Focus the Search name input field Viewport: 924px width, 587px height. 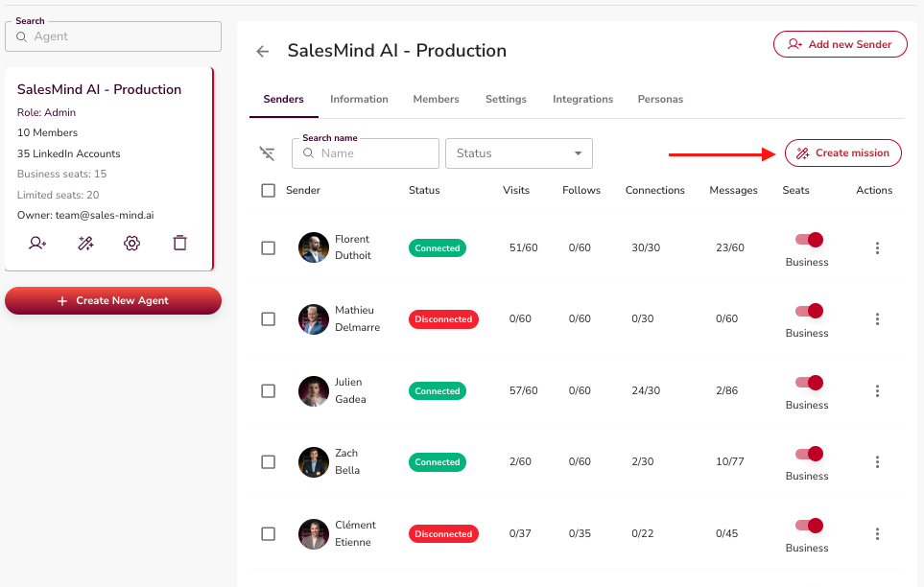pos(375,153)
